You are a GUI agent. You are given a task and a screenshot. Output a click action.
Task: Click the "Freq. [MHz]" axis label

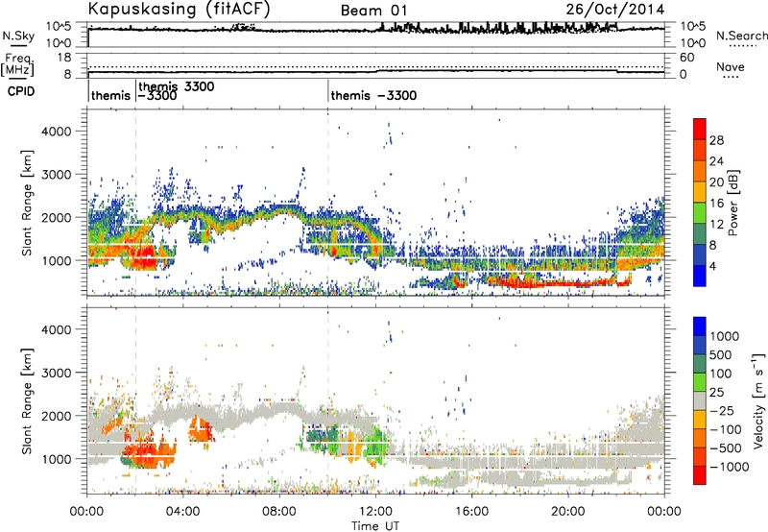17,64
